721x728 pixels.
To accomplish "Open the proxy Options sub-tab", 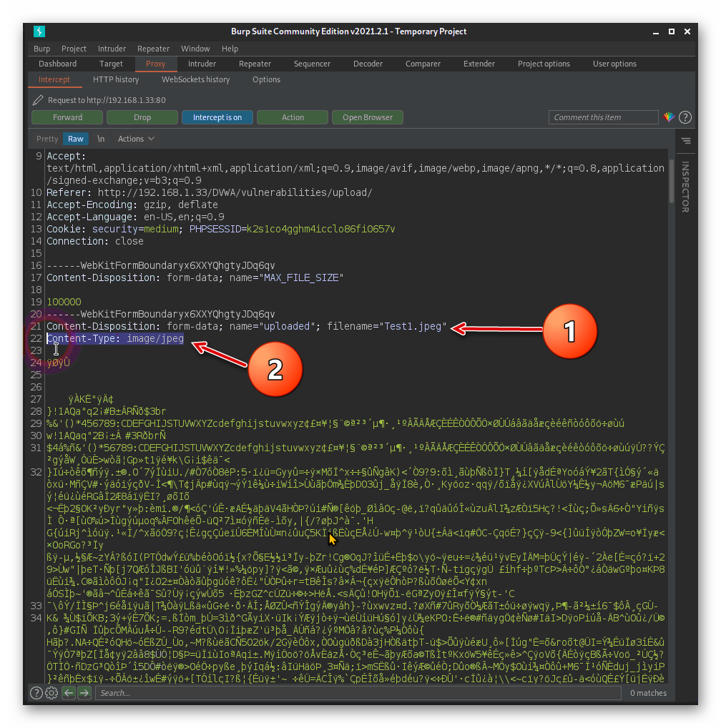I will tap(266, 80).
